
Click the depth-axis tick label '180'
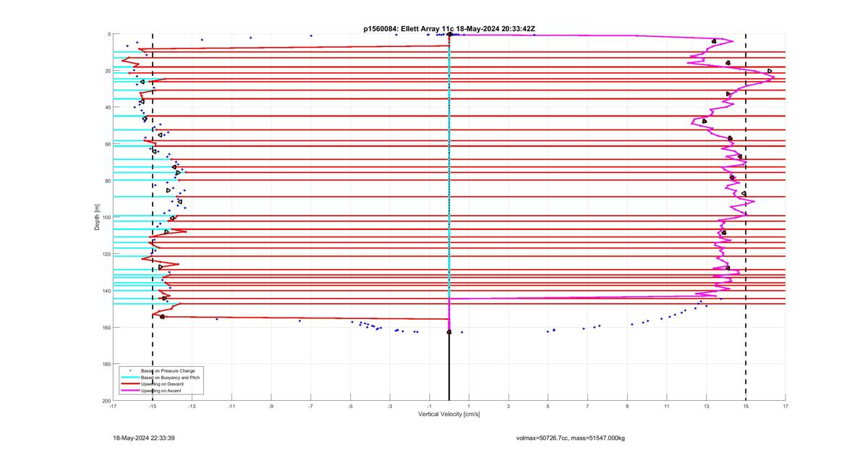pos(106,364)
